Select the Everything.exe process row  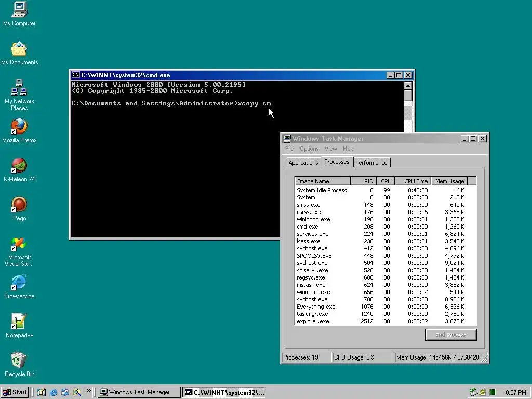point(385,307)
